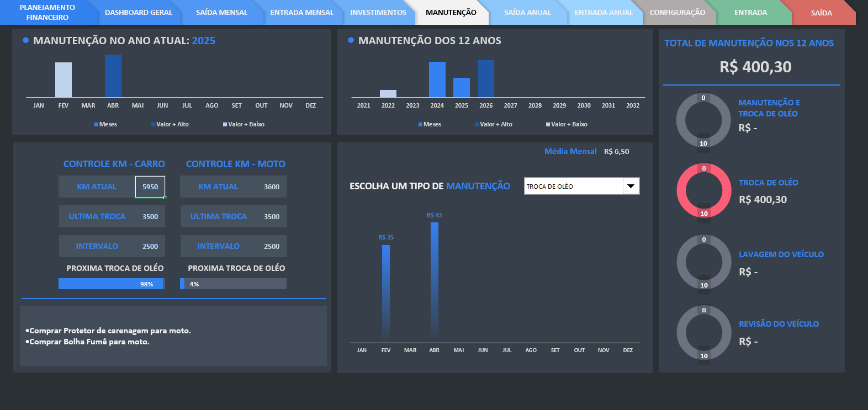
Task: Expand the maintenance type dropdown arrow
Action: tap(631, 186)
